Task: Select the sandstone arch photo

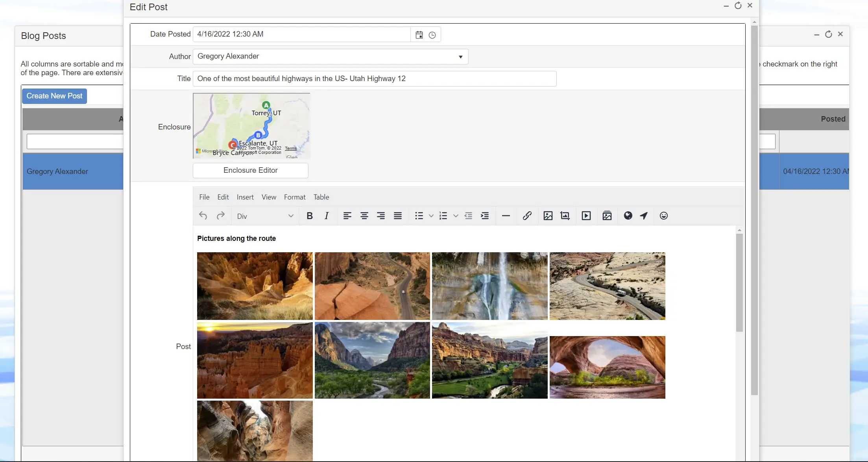Action: point(607,367)
